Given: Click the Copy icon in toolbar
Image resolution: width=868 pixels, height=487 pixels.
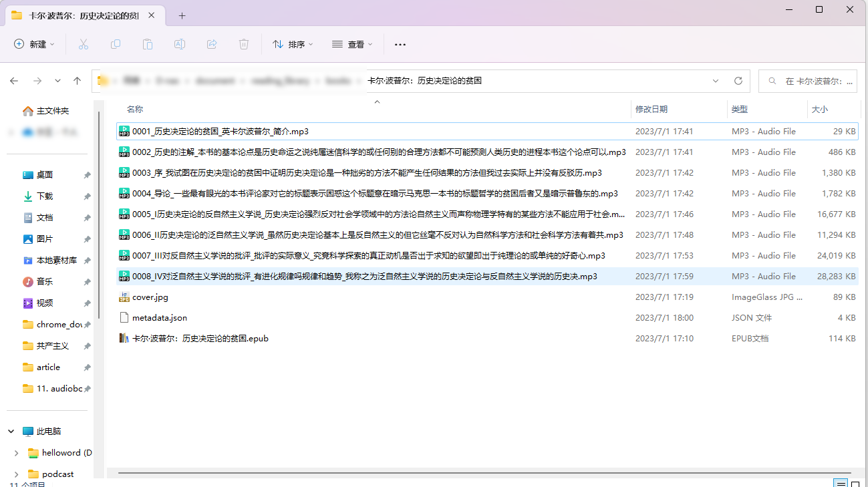Looking at the screenshot, I should pos(116,44).
